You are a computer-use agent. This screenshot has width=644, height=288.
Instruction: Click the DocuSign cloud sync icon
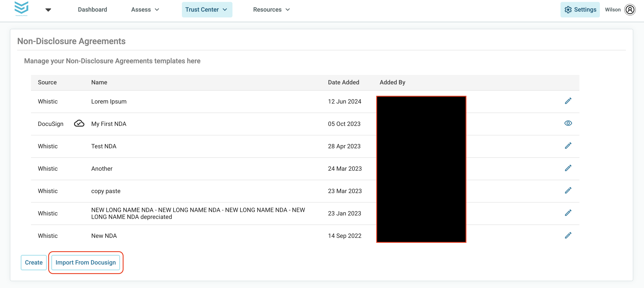pos(79,123)
